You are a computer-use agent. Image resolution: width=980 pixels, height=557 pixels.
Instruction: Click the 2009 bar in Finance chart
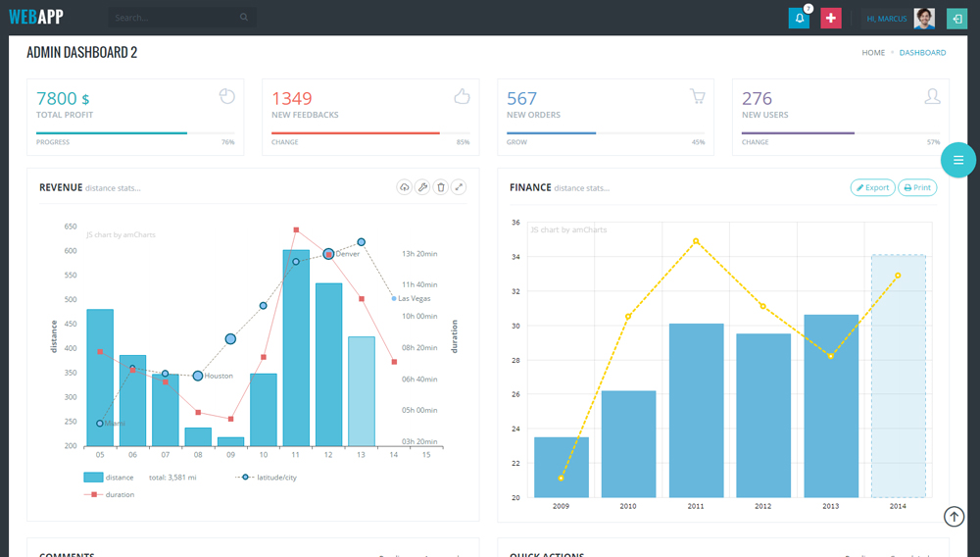click(x=562, y=467)
